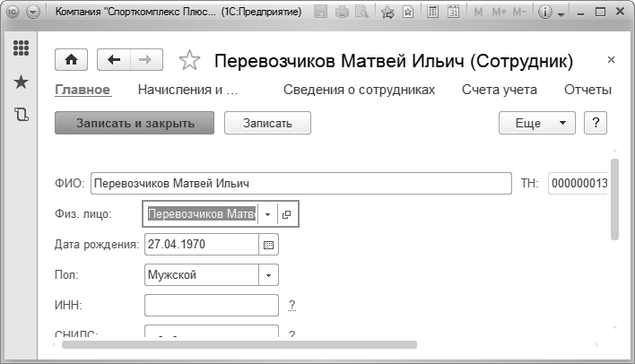The width and height of the screenshot is (635, 364).
Task: Open help with the ? button
Action: click(596, 123)
